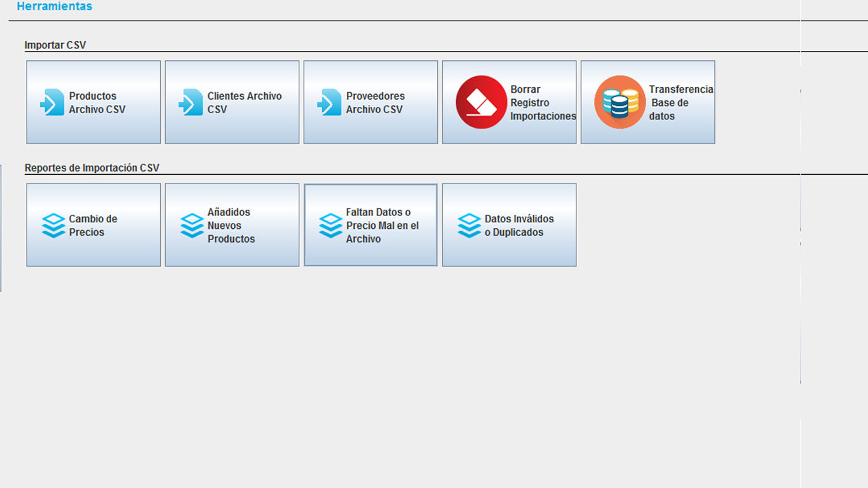Open the Cambio de Precios report
Screen dimensions: 868x488
coord(93,226)
